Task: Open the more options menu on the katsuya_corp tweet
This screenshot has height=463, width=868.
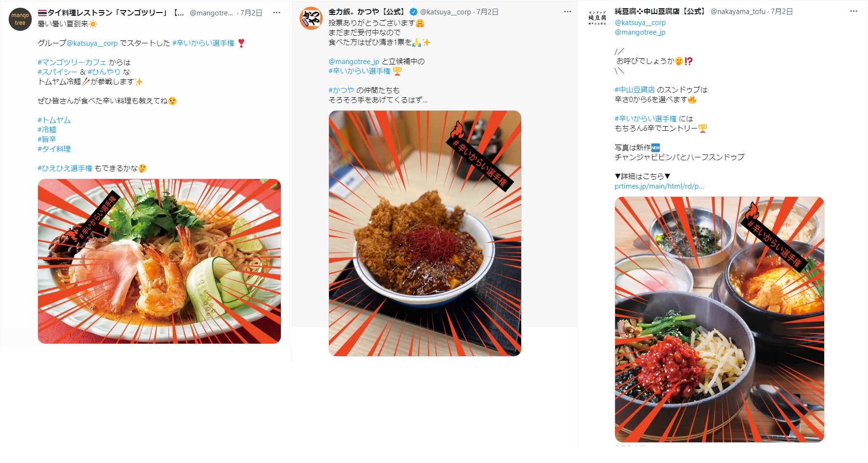Action: click(x=567, y=12)
